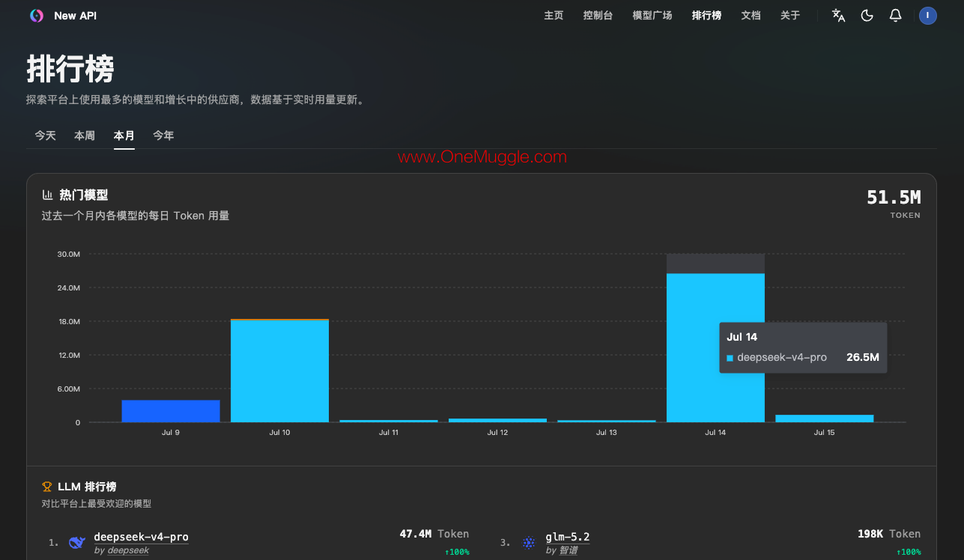The width and height of the screenshot is (964, 560).
Task: Click the trophy icon beside LLM 排行榜
Action: click(x=47, y=487)
